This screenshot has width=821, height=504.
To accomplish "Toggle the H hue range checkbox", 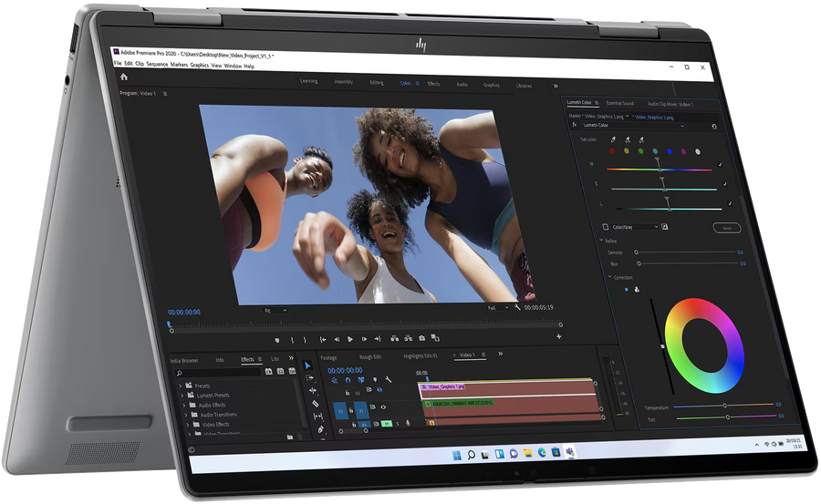I will click(721, 165).
